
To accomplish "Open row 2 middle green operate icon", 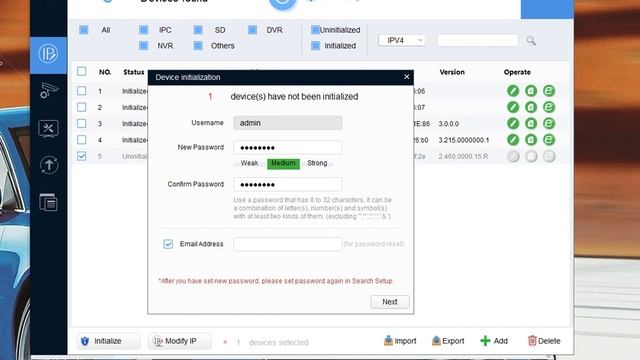I will click(x=531, y=107).
